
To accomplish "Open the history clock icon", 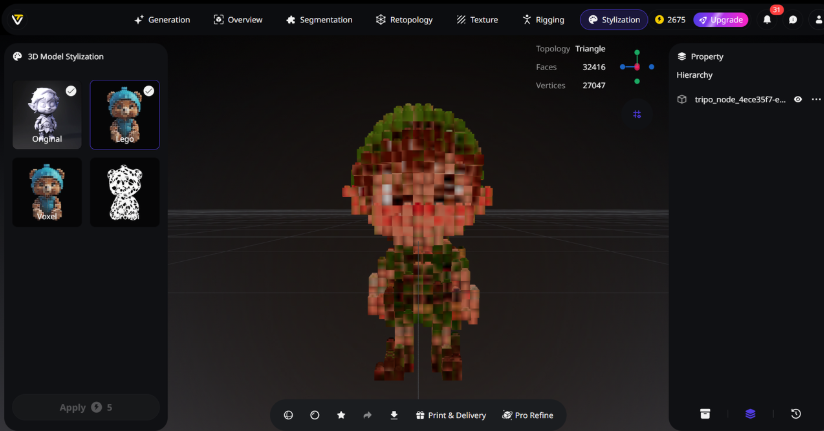I will tap(795, 414).
